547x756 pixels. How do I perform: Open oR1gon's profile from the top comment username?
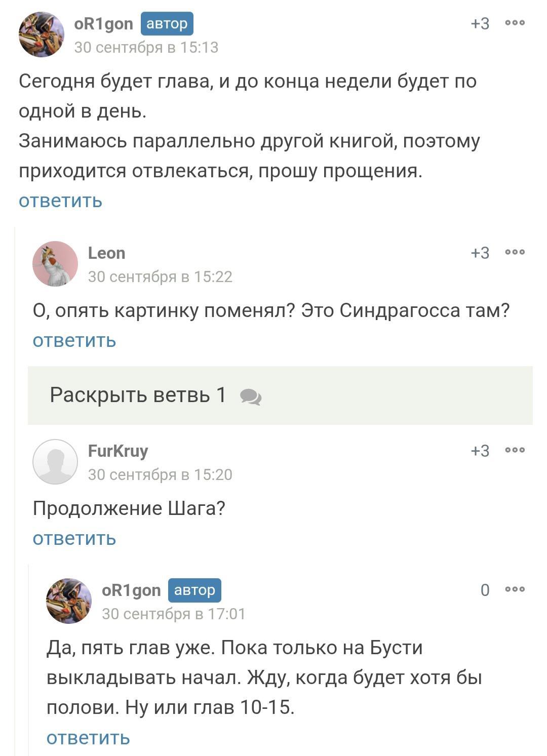[x=103, y=24]
